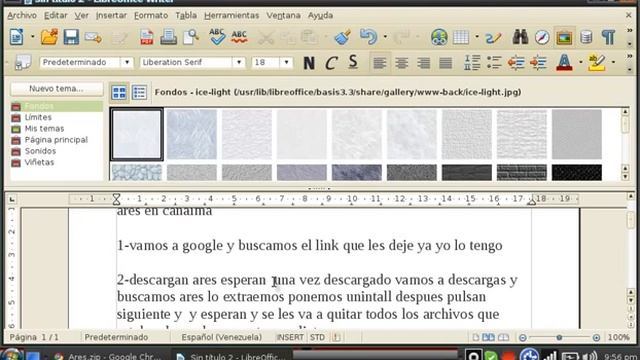640x360 pixels.
Task: Open the Table insert dropdown arrow
Action: point(477,37)
